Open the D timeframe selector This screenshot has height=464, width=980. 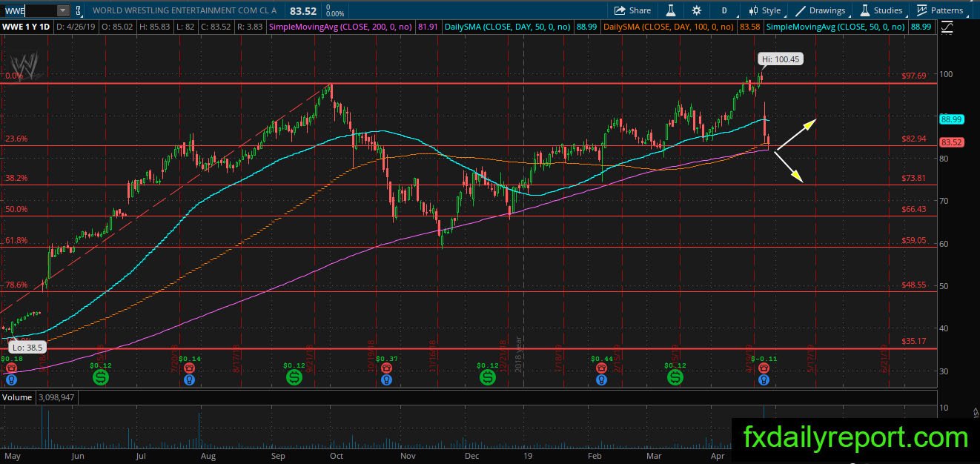point(723,10)
